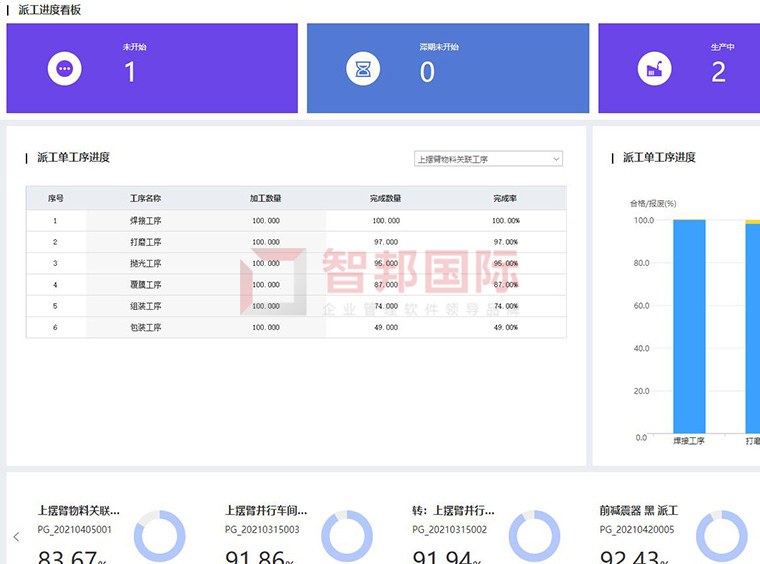Open dispatch order PG_20210315002
Viewport: 760px width, 564px height.
point(450,529)
